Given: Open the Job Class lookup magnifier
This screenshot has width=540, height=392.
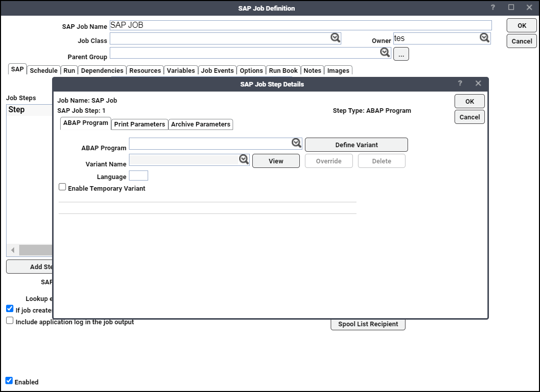Looking at the screenshot, I should (x=335, y=37).
